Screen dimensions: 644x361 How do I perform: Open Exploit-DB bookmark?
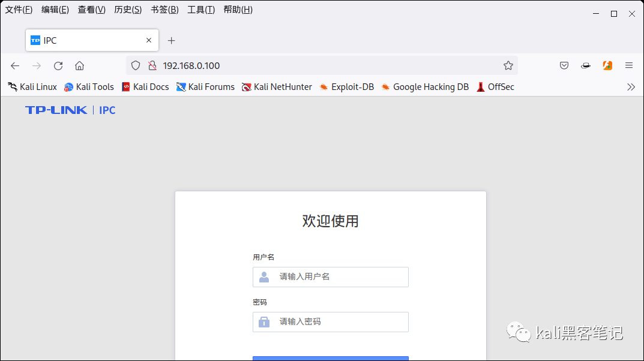click(347, 87)
